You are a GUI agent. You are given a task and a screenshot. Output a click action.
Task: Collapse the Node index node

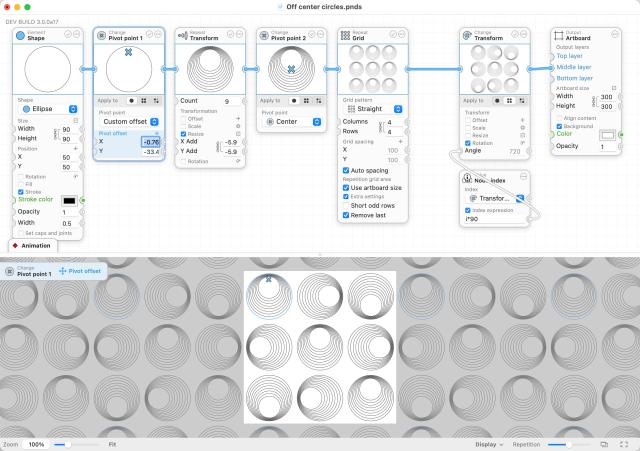point(523,176)
